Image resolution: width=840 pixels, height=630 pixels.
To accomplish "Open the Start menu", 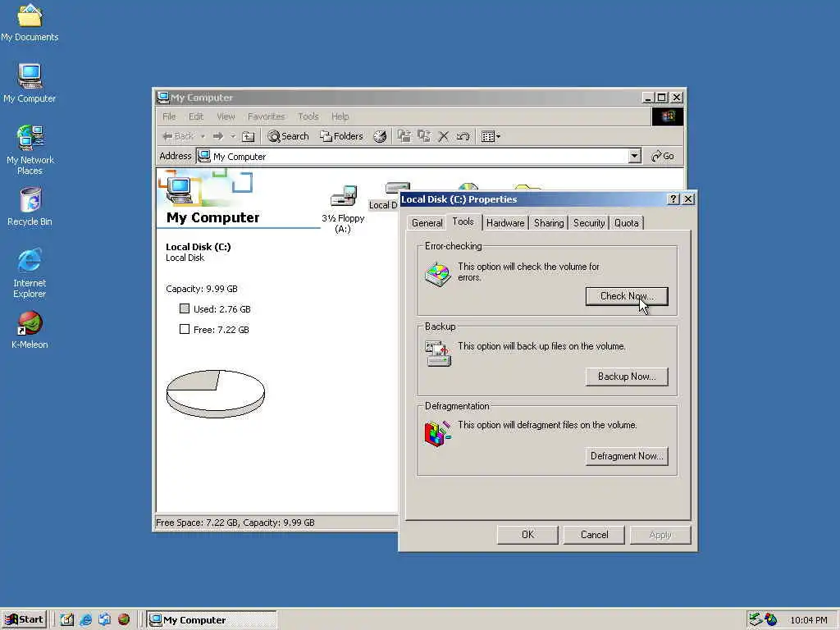I will pyautogui.click(x=24, y=620).
